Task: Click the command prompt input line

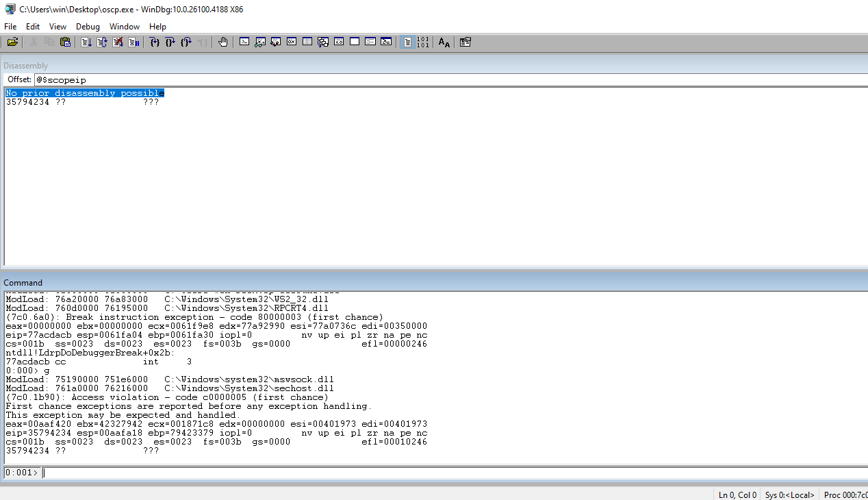Action: coord(452,473)
